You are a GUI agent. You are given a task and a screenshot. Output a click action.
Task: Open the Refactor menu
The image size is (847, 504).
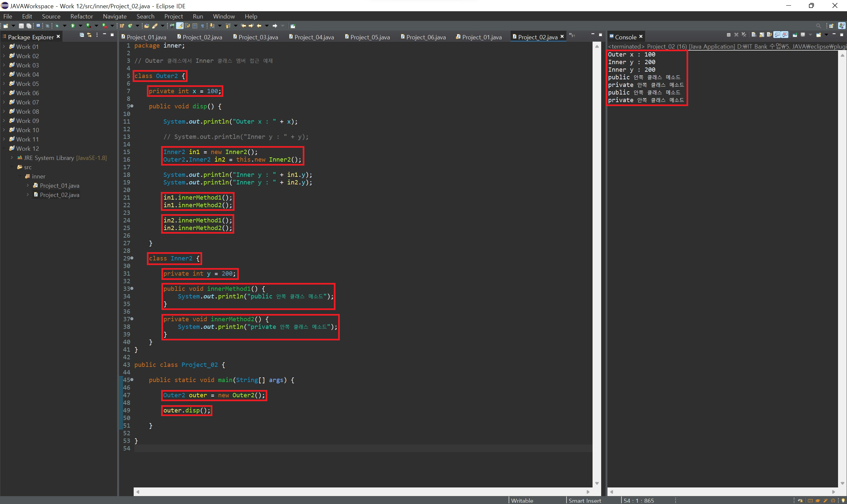click(x=82, y=16)
